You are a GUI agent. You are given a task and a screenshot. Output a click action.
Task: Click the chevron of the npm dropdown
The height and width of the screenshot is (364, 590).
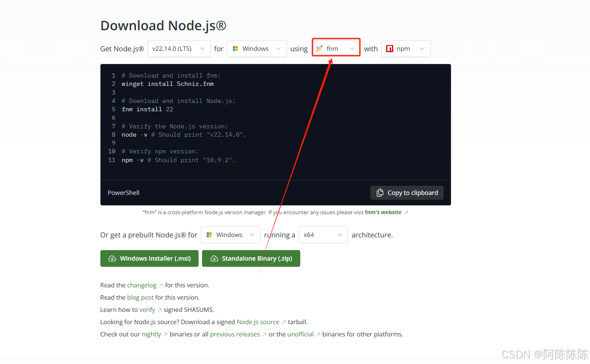click(x=422, y=49)
